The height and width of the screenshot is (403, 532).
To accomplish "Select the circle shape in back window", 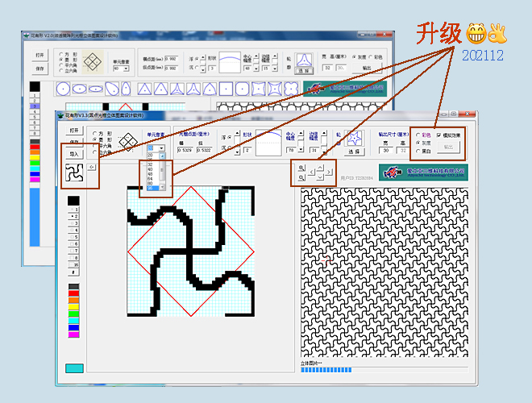I will [x=64, y=89].
